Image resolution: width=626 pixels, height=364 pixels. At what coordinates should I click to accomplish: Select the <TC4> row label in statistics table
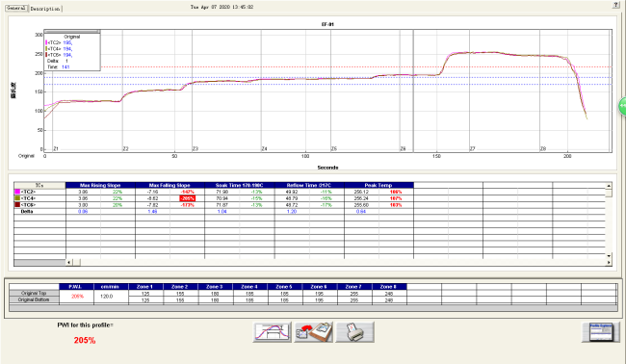(x=28, y=198)
